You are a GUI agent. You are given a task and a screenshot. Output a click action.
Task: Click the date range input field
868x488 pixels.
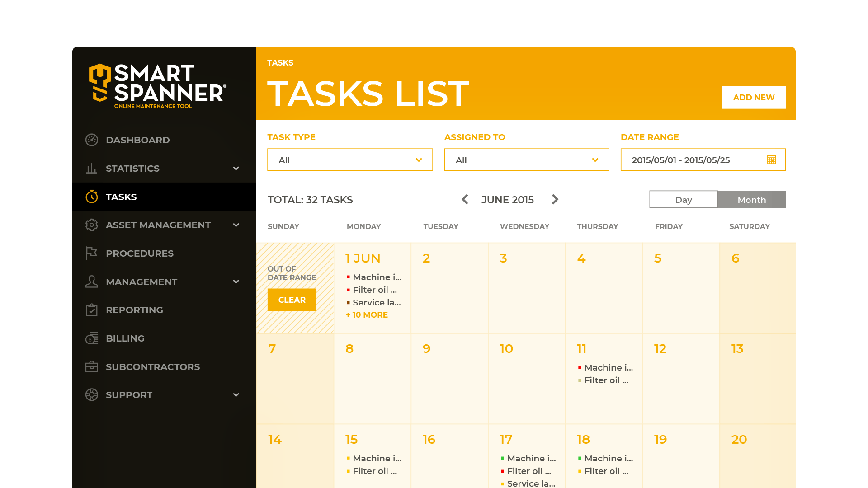tap(703, 160)
